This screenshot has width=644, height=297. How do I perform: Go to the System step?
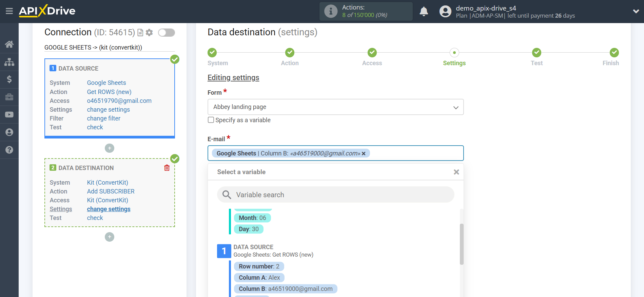pyautogui.click(x=212, y=53)
